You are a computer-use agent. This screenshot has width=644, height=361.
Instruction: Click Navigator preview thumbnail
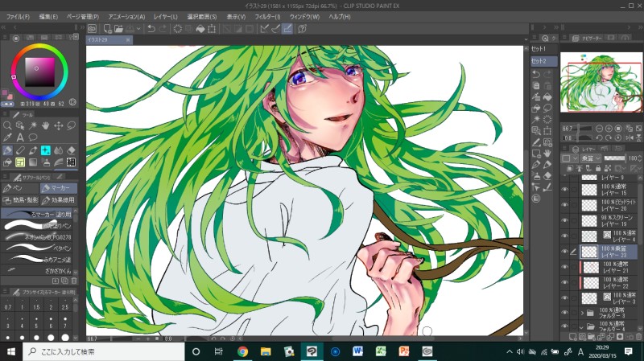coord(601,83)
